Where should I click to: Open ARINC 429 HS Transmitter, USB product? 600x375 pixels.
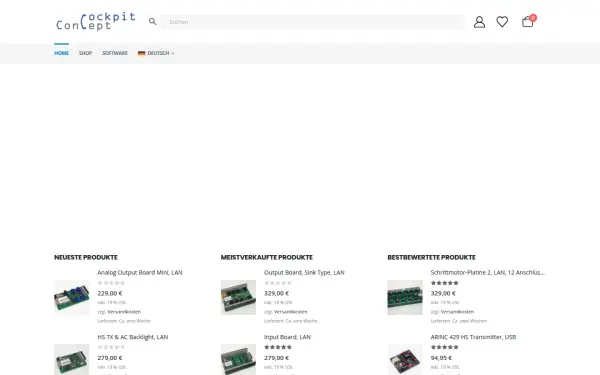[473, 337]
